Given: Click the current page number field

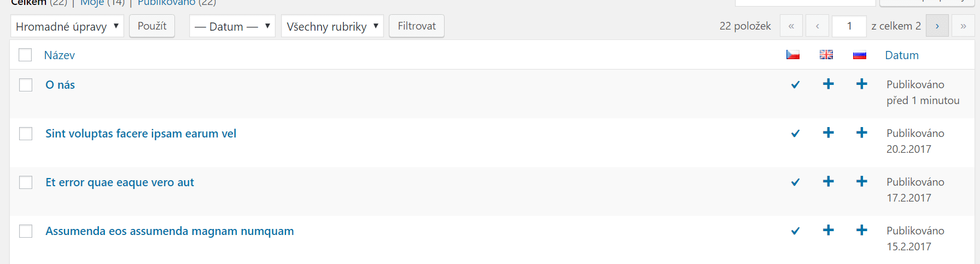Looking at the screenshot, I should pos(849,26).
